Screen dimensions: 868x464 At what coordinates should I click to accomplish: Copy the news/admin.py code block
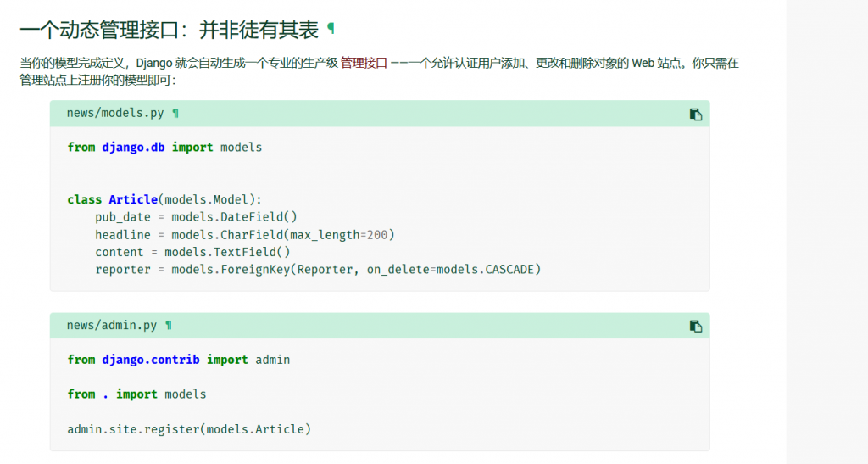tap(695, 326)
